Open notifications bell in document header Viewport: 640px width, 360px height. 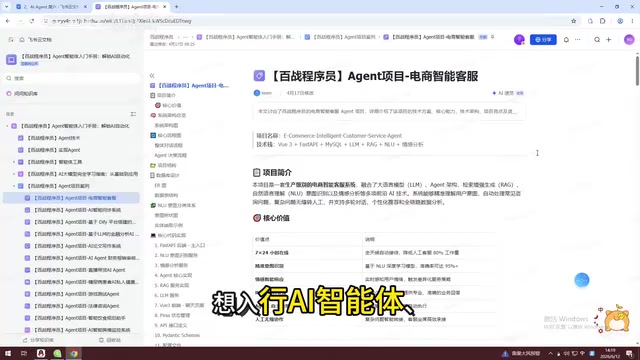click(x=566, y=40)
